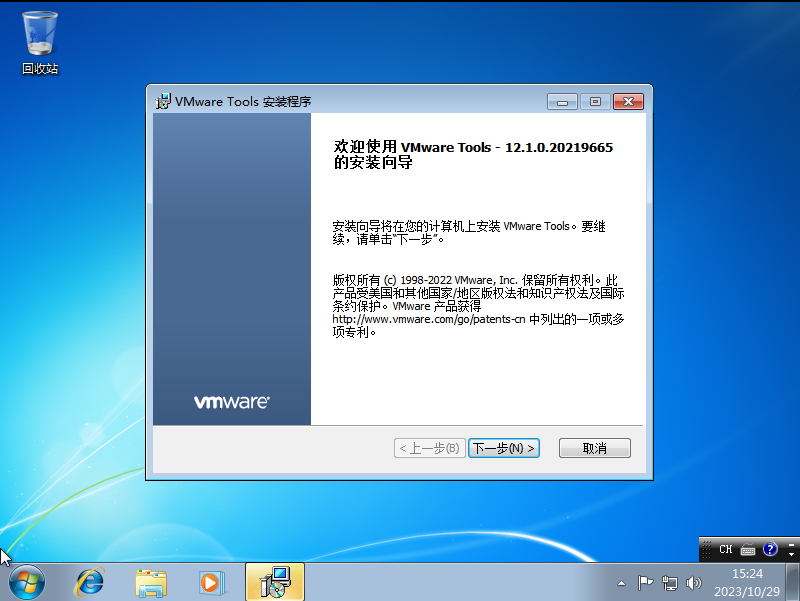
Task: Click the 下一步(N) next button
Action: 504,448
